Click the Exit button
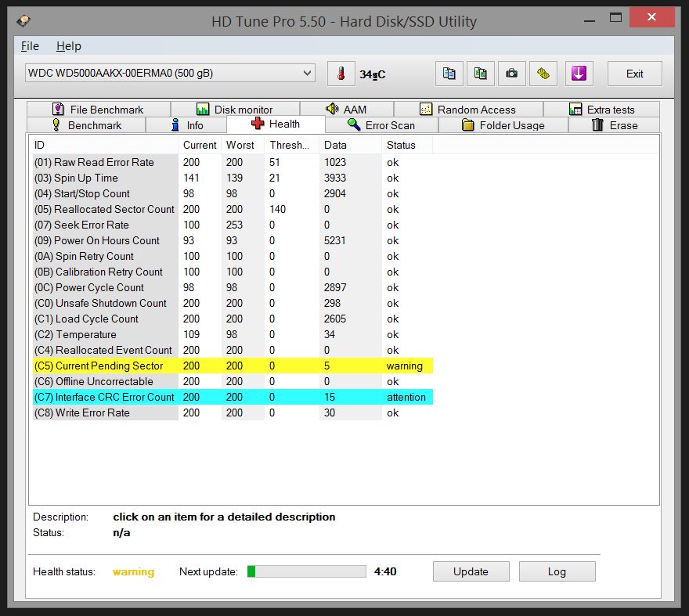 click(634, 74)
